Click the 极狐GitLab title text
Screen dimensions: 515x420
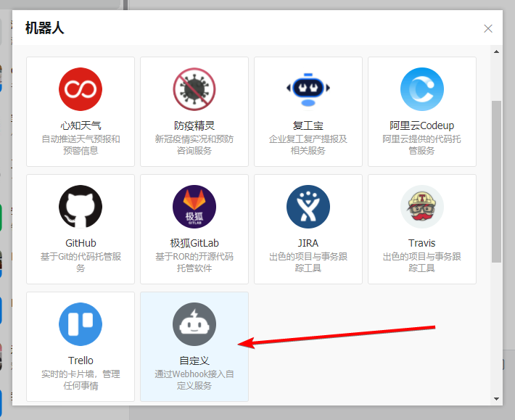(194, 243)
